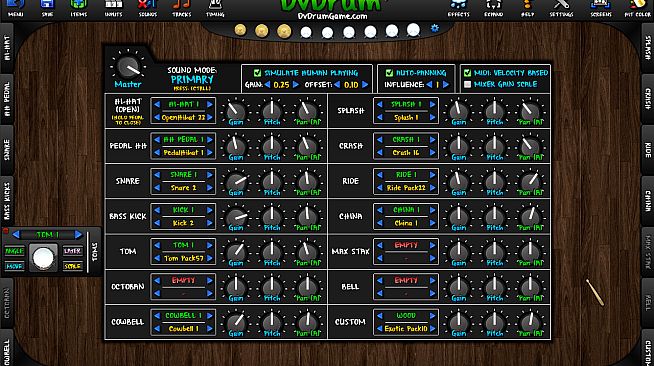Screen dimensions: 654x366
Task: Open the Effects toolbar icon
Action: (458, 8)
